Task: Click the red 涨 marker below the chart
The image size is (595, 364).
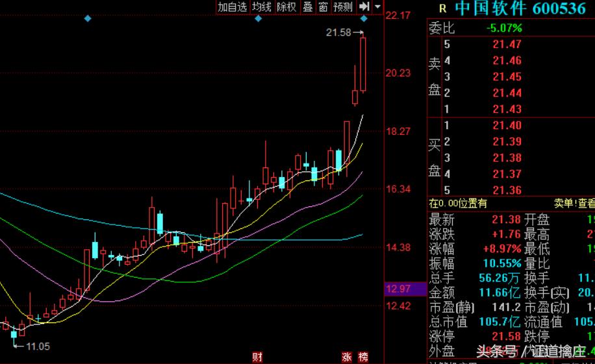Action: point(347,357)
